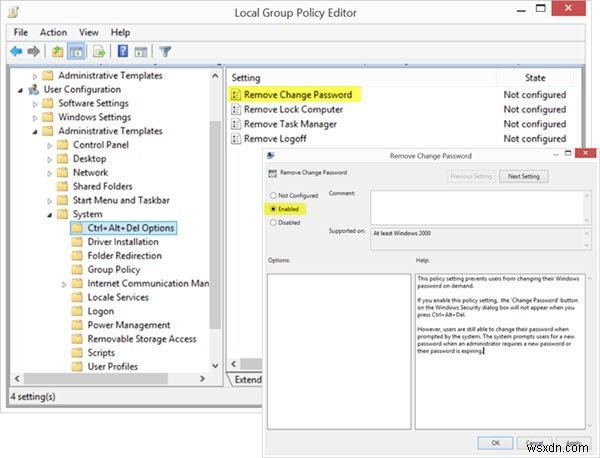
Task: Click the Group Policy folder icon
Action: pyautogui.click(x=77, y=269)
